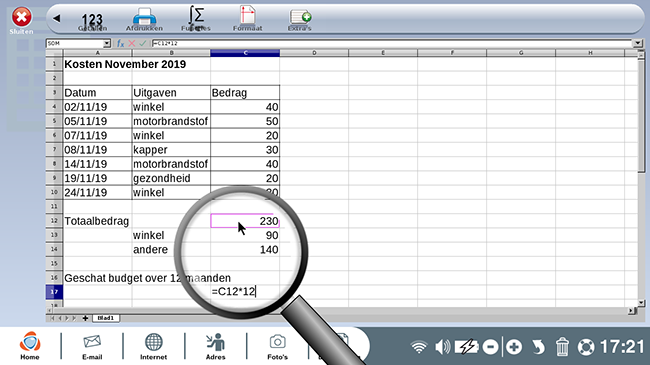Click the battery charging icon
This screenshot has width=650, height=365.
pos(466,346)
